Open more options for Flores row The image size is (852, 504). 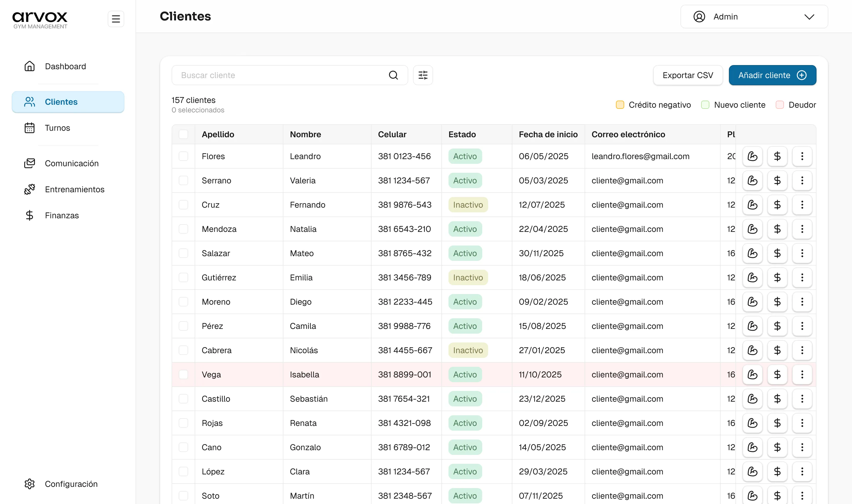click(x=802, y=156)
